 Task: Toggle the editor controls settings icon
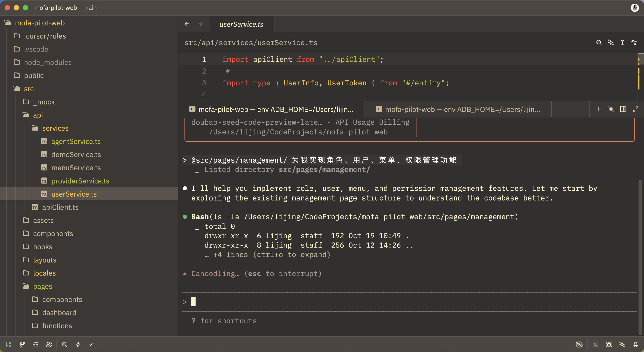pos(634,43)
